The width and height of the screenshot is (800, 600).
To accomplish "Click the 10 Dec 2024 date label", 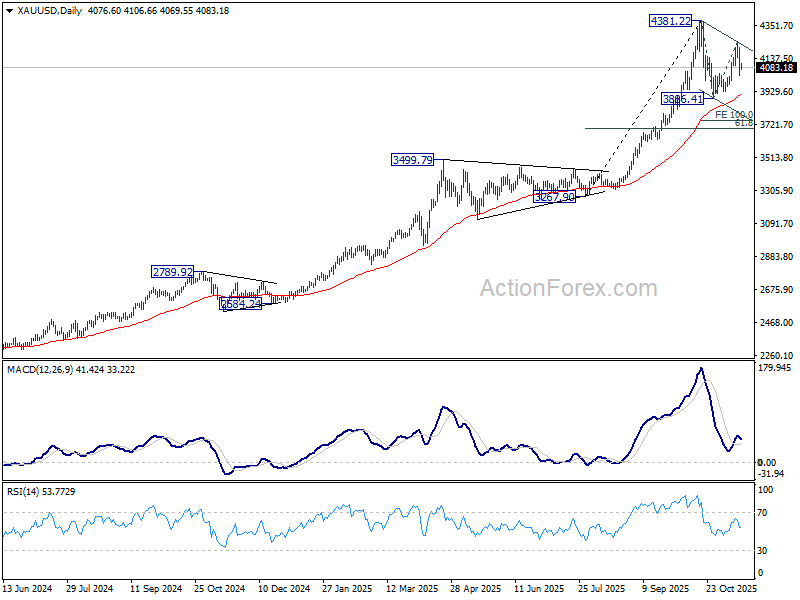I will 284,589.
